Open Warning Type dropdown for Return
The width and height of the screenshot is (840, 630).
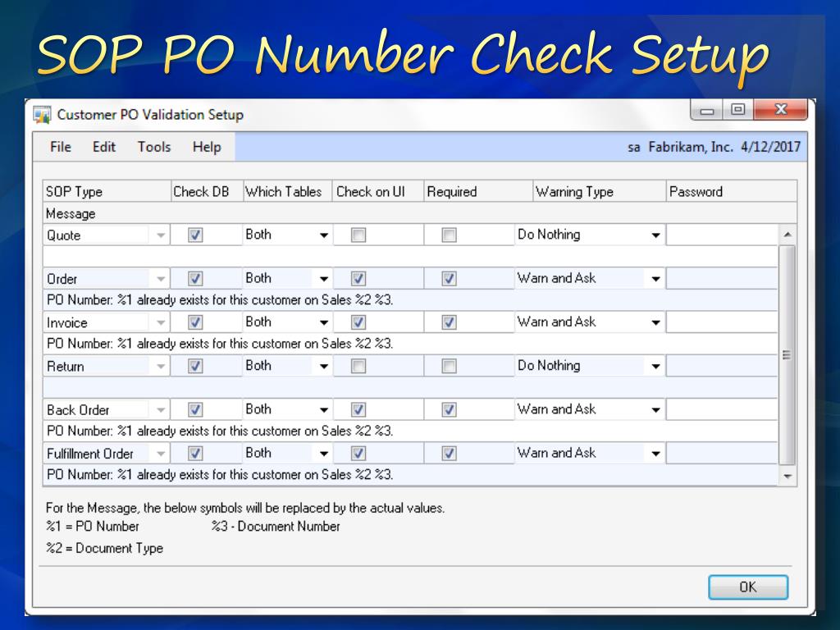655,367
